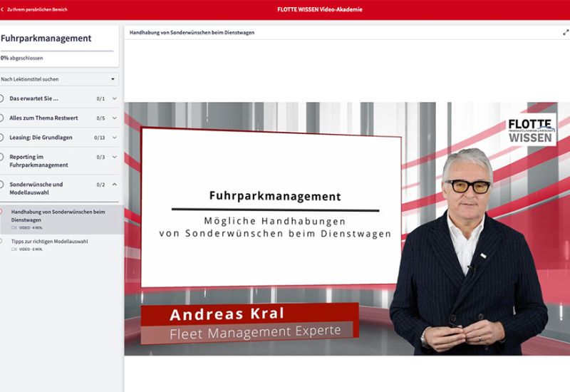Click the status circle of 'Handhabung von Sonderwünschen' lesson

point(1,212)
